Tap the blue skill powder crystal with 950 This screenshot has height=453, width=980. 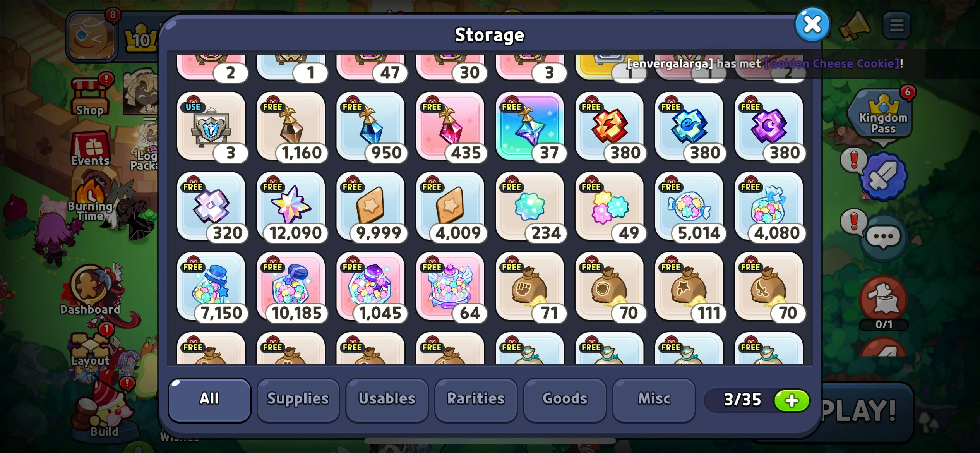[x=370, y=126]
